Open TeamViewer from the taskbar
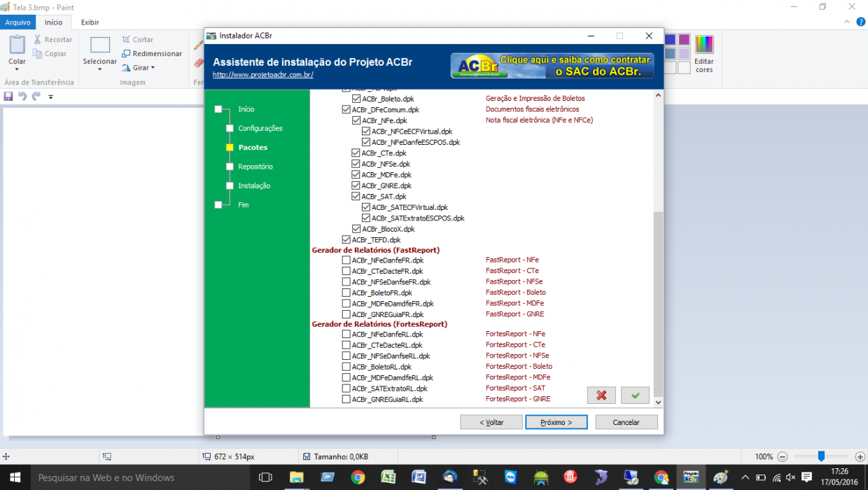Viewport: 868px width, 490px height. [510, 477]
